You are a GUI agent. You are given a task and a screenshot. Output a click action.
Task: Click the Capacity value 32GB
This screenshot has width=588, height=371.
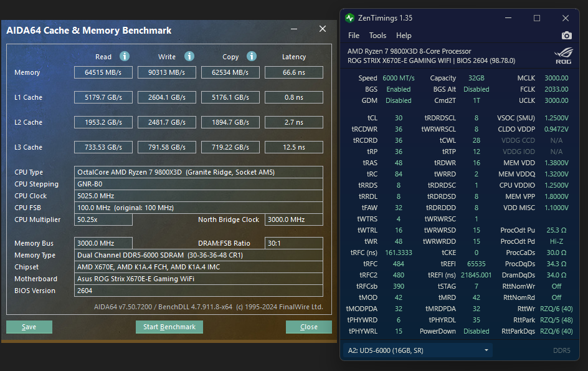477,78
